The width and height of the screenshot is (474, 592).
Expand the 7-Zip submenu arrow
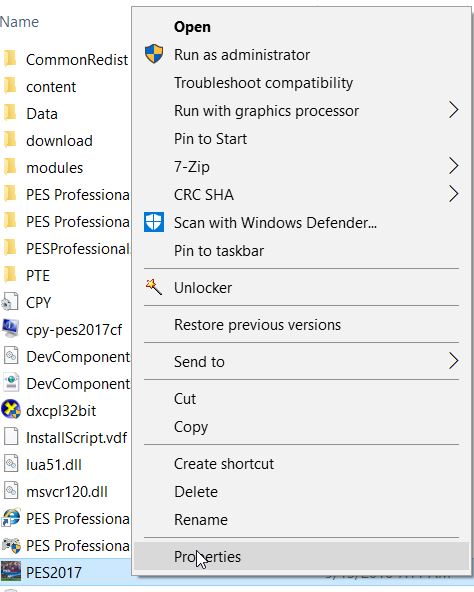click(453, 166)
